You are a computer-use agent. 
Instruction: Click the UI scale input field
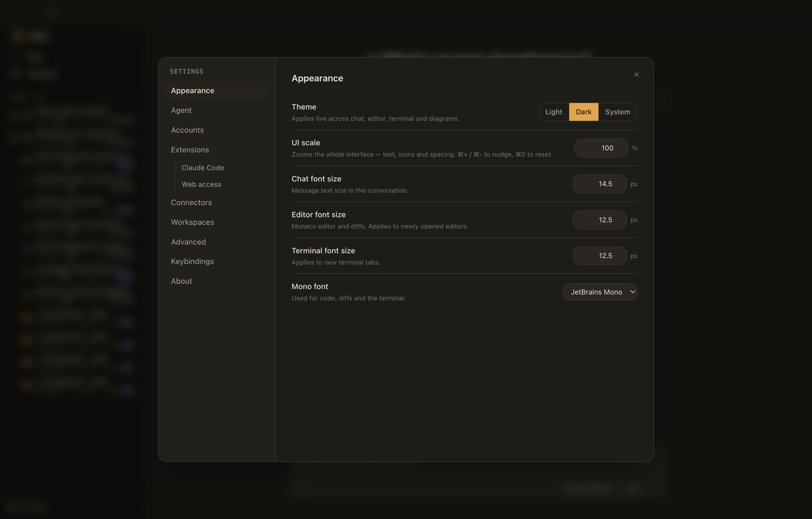click(601, 148)
